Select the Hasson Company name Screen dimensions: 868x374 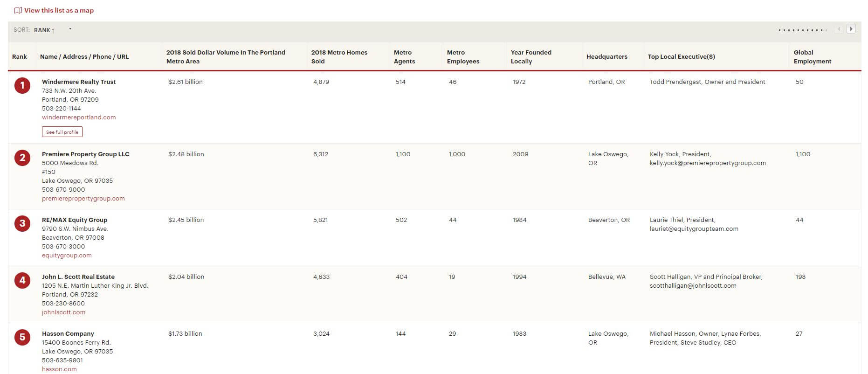coord(68,333)
